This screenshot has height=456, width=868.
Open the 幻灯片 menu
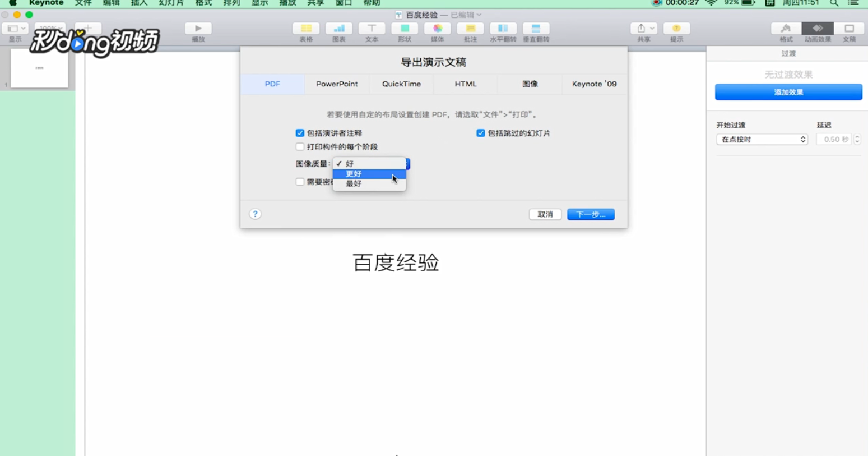[171, 3]
